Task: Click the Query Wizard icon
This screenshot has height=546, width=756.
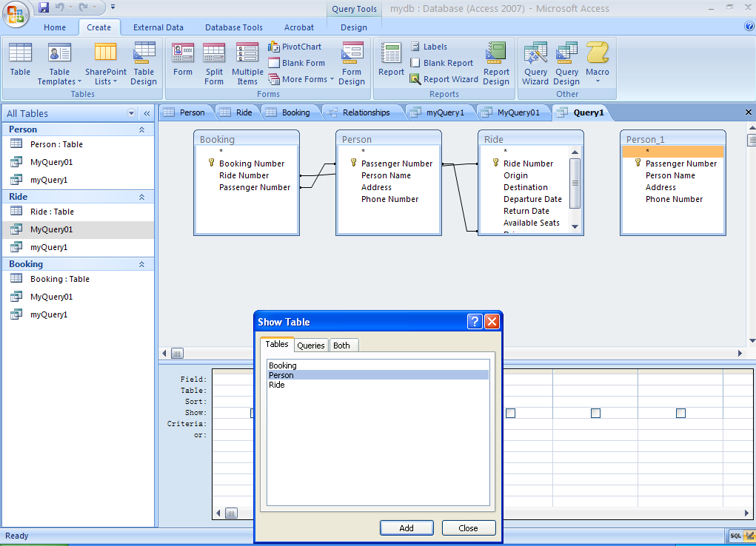Action: (x=535, y=64)
